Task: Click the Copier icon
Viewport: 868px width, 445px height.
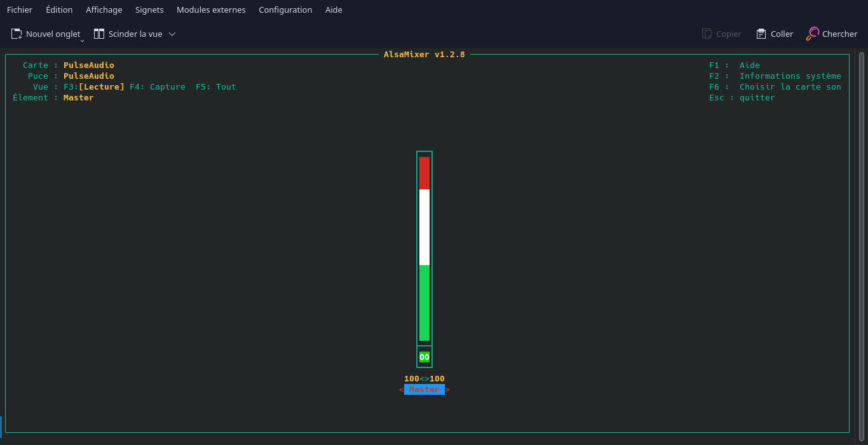Action: click(707, 34)
